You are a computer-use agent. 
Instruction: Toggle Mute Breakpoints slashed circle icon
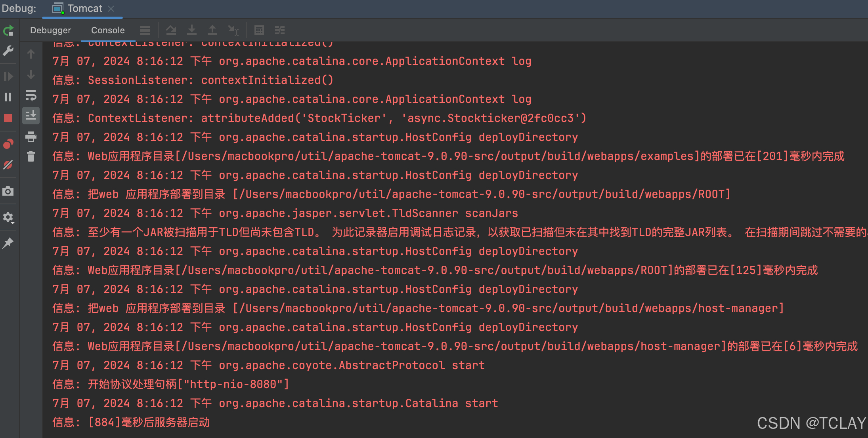pos(8,165)
